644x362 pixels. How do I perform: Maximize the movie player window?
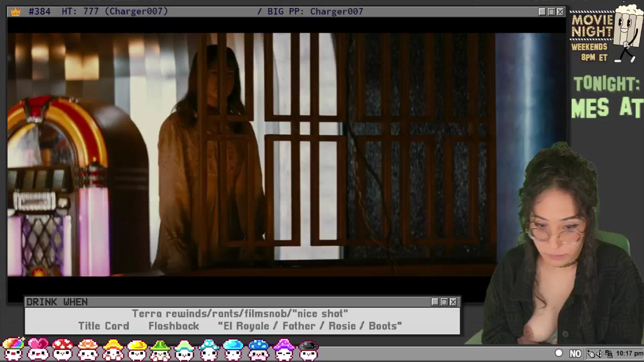pos(551,12)
